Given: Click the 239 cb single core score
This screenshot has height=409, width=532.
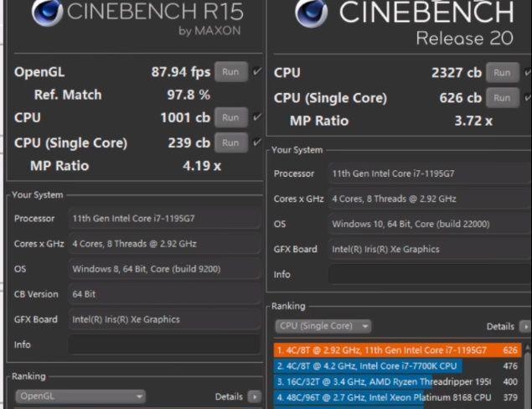Looking at the screenshot, I should [x=189, y=142].
